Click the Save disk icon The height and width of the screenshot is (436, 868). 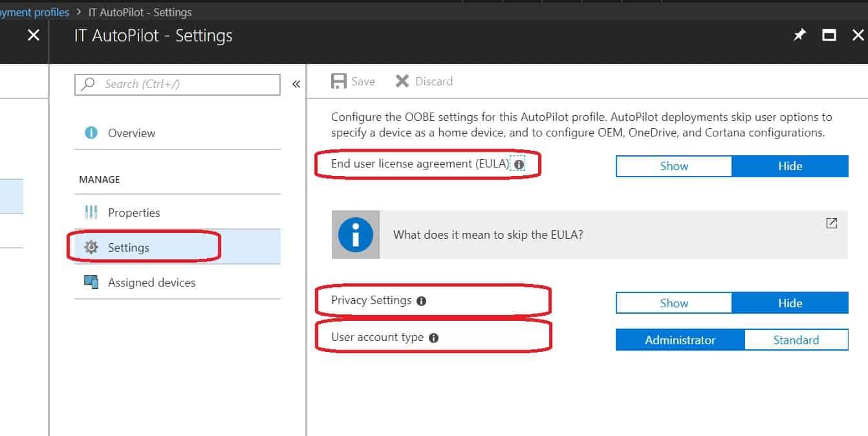(339, 81)
